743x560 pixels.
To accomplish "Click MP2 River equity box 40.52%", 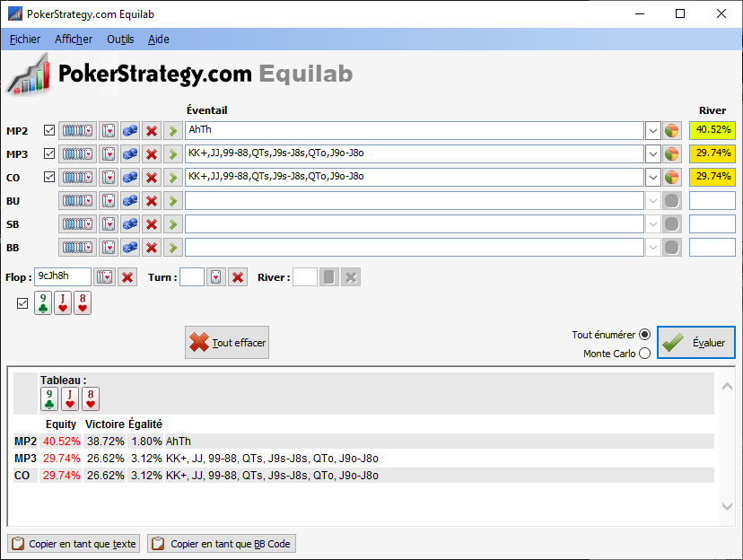I will (712, 130).
